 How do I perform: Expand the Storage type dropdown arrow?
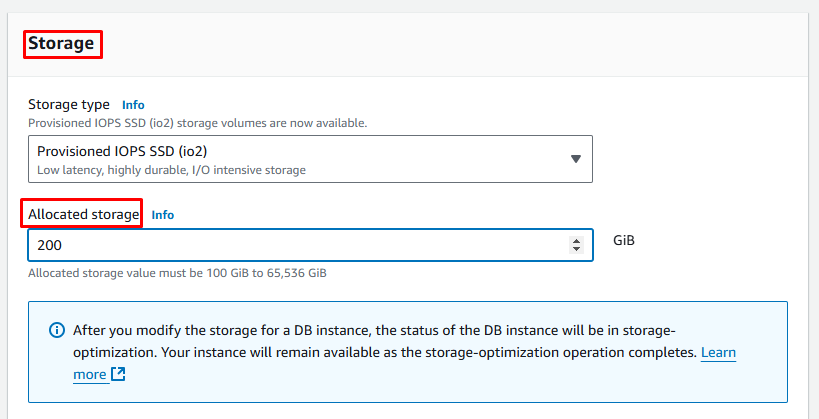point(575,159)
